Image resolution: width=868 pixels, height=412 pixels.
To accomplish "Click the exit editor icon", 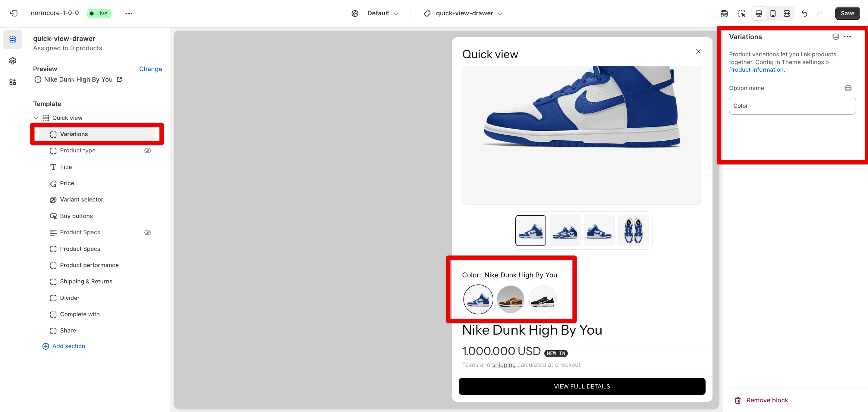I will point(14,13).
